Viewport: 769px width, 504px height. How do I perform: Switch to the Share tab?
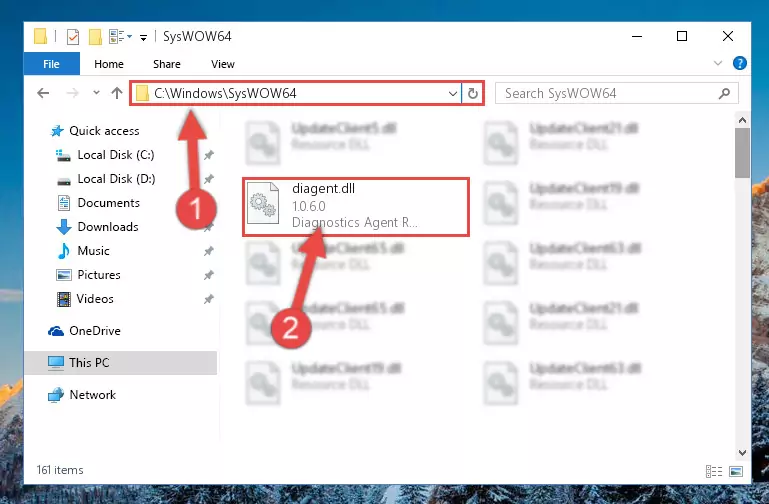167,64
